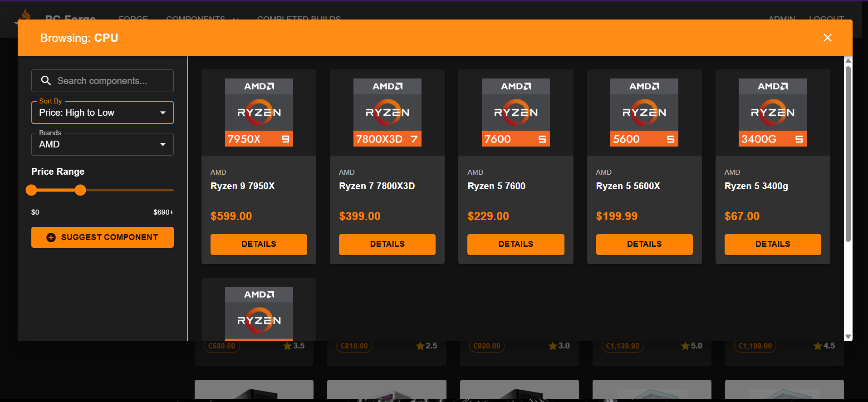Open details for Ryzen 7 7800X3D
The width and height of the screenshot is (868, 402).
[387, 244]
